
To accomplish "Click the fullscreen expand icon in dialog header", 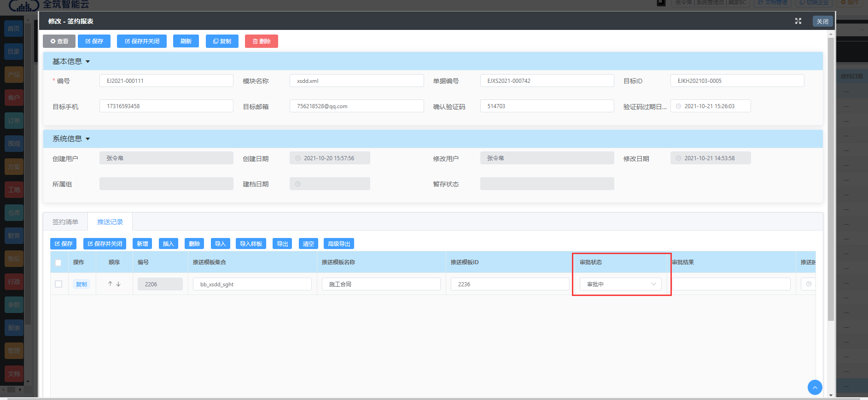I will click(x=798, y=21).
